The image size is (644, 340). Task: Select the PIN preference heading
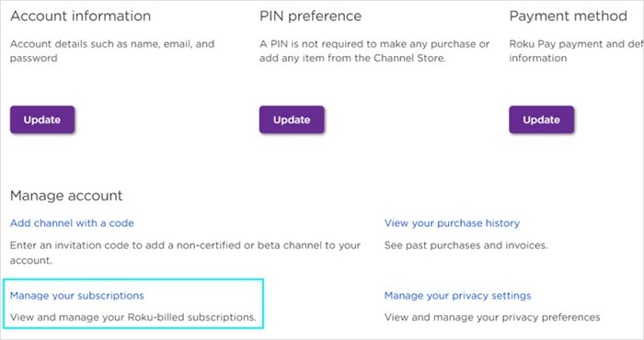coord(311,16)
